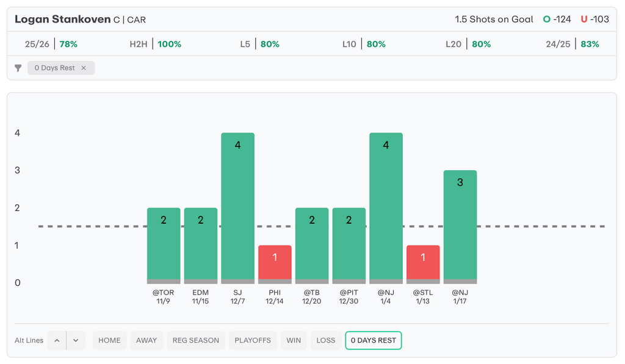Open the H2H 100% stat
625x364 pixels.
(156, 44)
